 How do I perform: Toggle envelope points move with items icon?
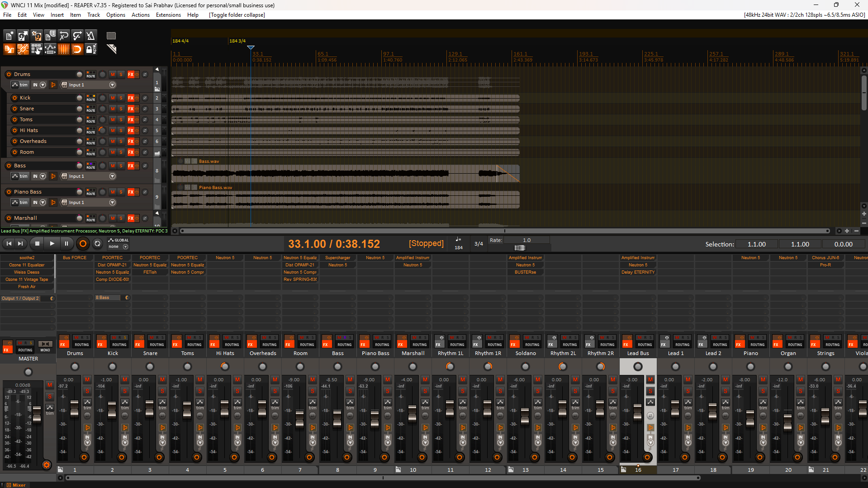(x=50, y=49)
